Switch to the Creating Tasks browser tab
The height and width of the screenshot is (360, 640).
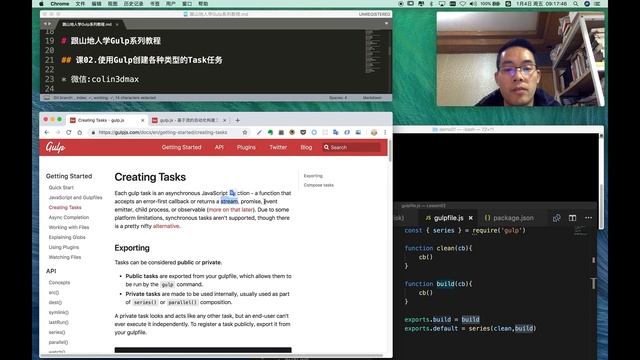coord(107,120)
